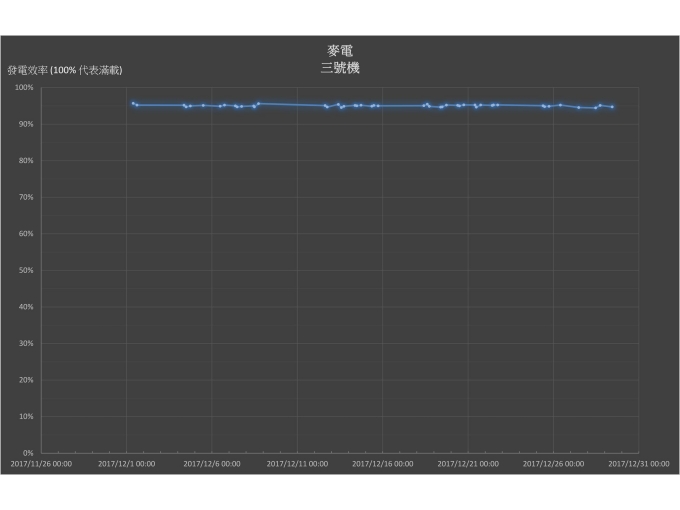This screenshot has width=680, height=510.
Task: Click the 10% y-axis label
Action: pos(27,416)
